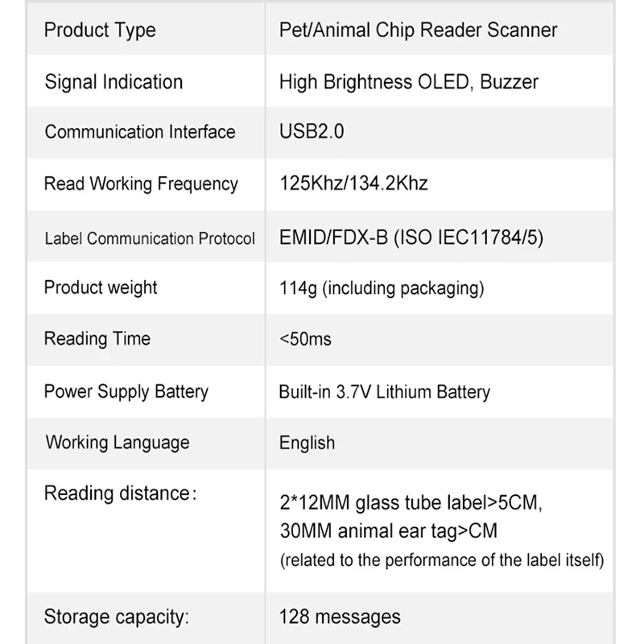Click the 'Working Language' label

[x=118, y=442]
